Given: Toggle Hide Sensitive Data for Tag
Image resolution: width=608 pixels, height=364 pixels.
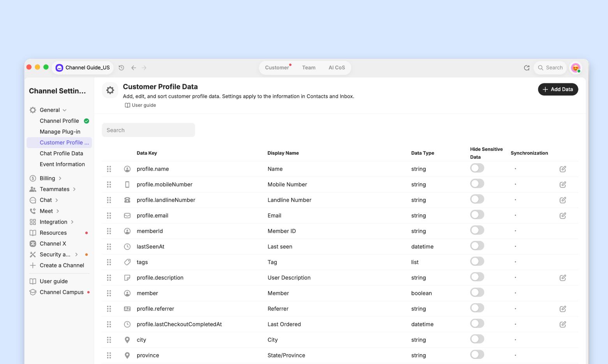Looking at the screenshot, I should click(477, 261).
